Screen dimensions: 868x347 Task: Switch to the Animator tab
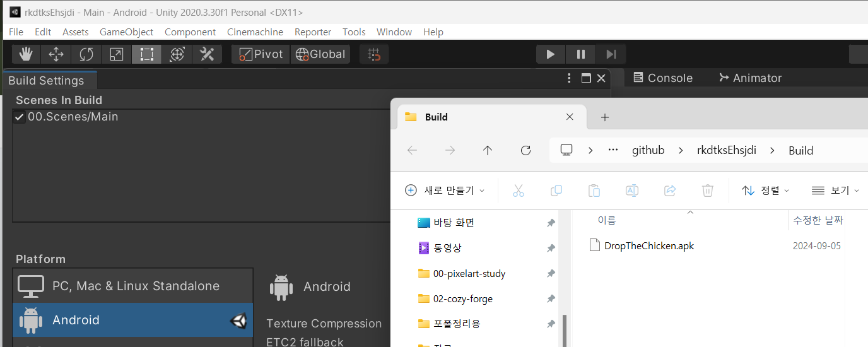[750, 78]
